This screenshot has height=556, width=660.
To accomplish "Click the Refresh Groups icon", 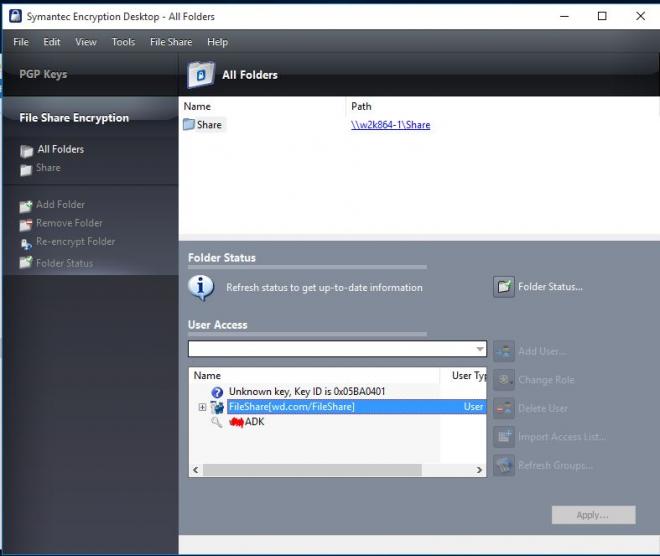I will pos(504,466).
